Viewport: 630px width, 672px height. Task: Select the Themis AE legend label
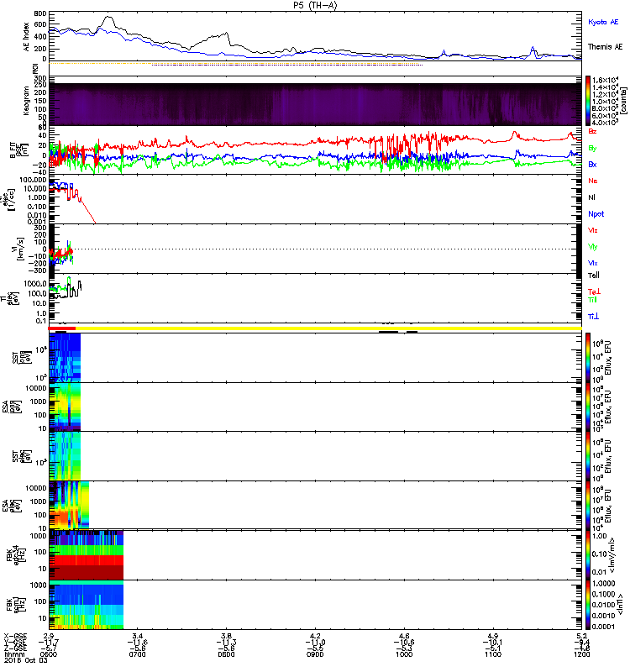tap(605, 47)
